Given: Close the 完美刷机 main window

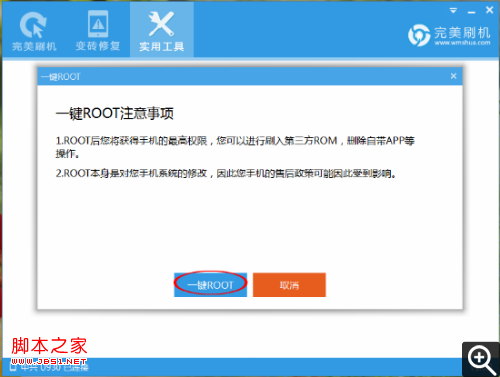Looking at the screenshot, I should point(489,10).
